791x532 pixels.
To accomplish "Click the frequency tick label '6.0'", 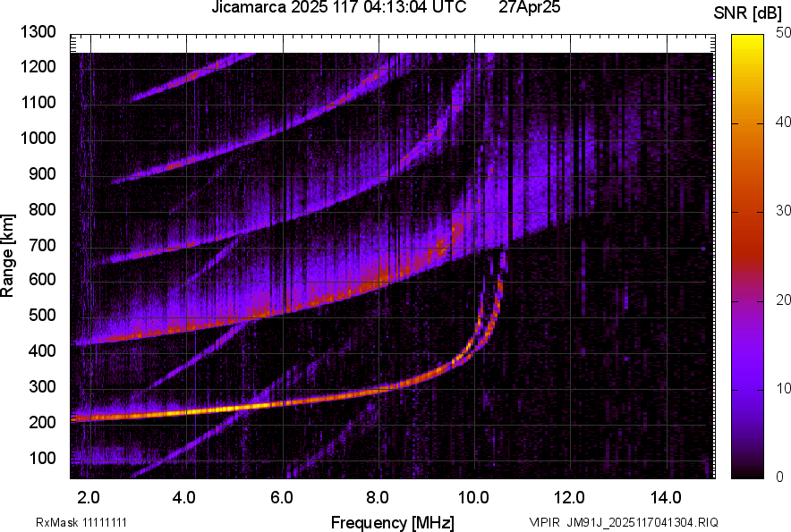I will point(281,498).
